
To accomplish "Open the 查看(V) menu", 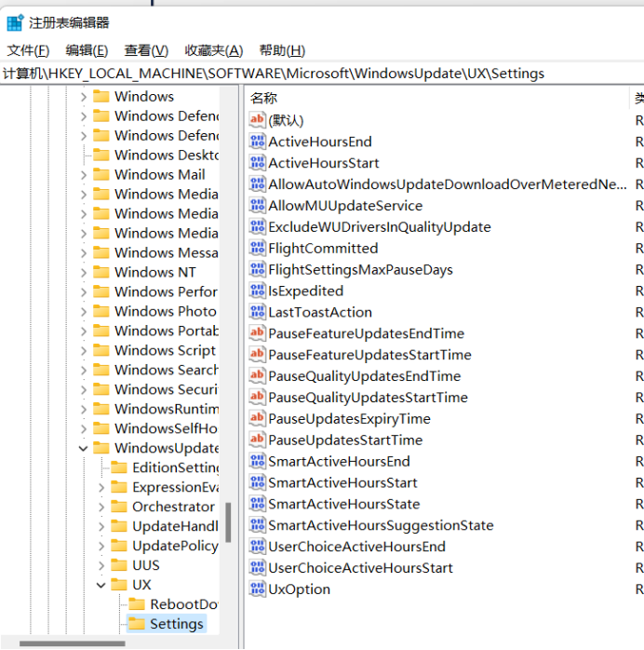I will coord(146,50).
